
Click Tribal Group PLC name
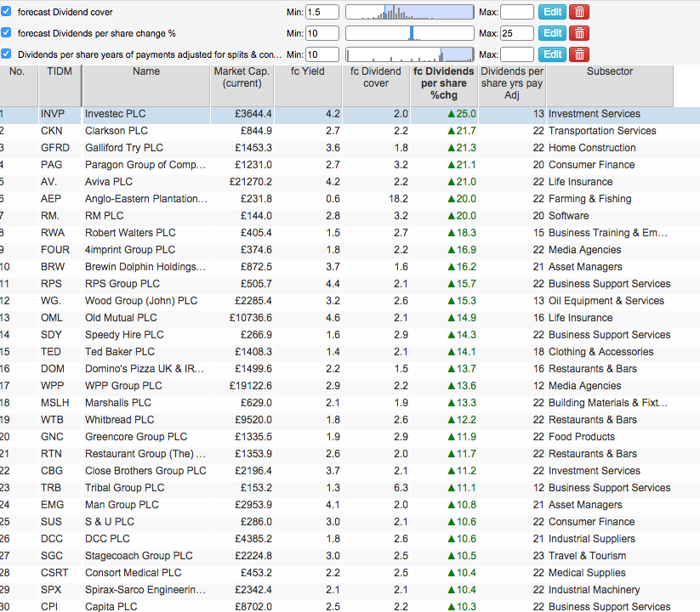pyautogui.click(x=124, y=488)
